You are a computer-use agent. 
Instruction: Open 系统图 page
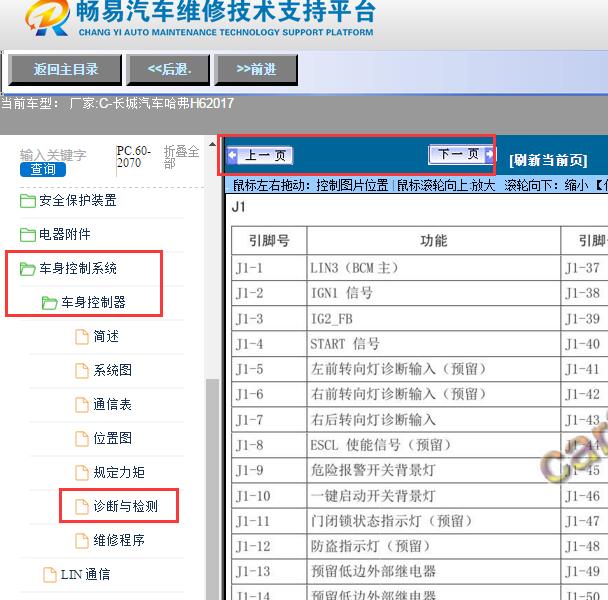click(x=112, y=370)
